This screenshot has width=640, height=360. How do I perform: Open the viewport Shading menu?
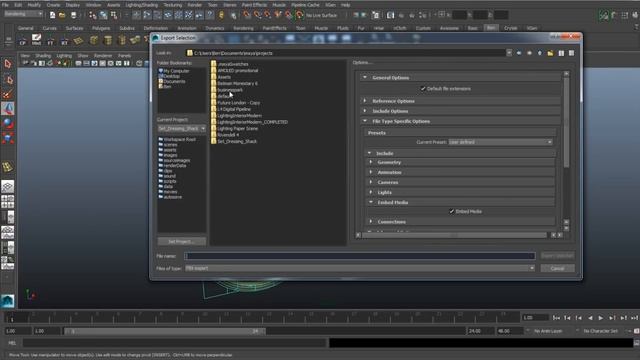[43, 56]
